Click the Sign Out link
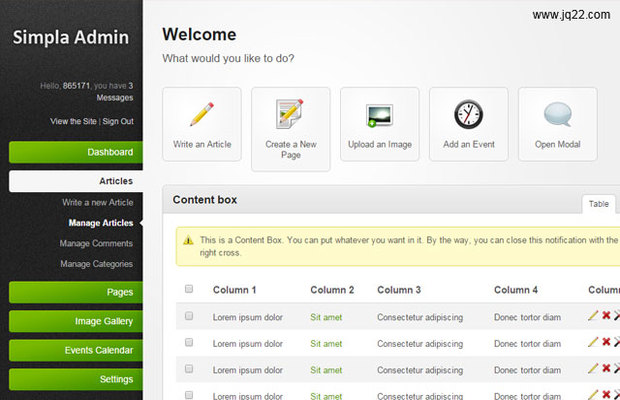 pos(118,121)
